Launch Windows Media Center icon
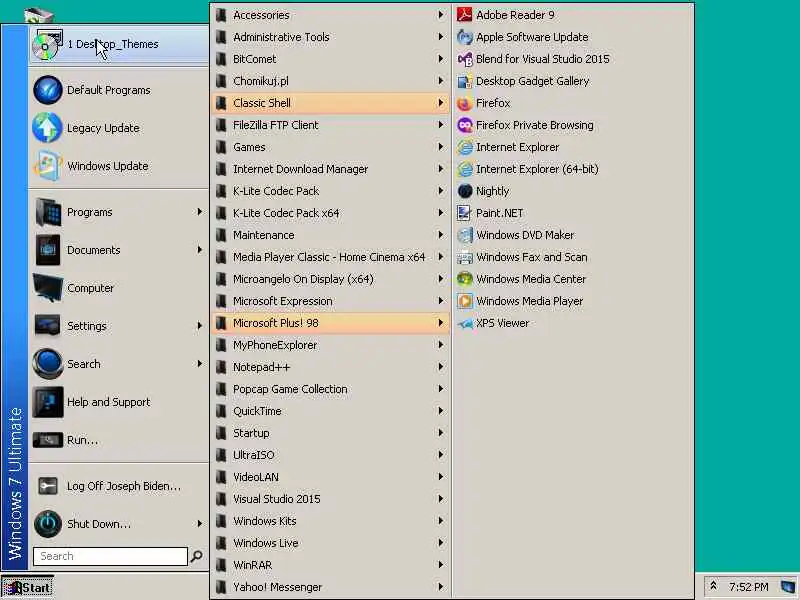The width and height of the screenshot is (800, 600). point(464,279)
